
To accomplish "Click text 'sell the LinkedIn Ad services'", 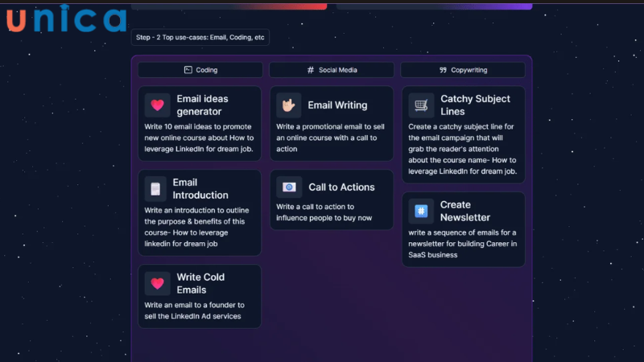I will [192, 316].
